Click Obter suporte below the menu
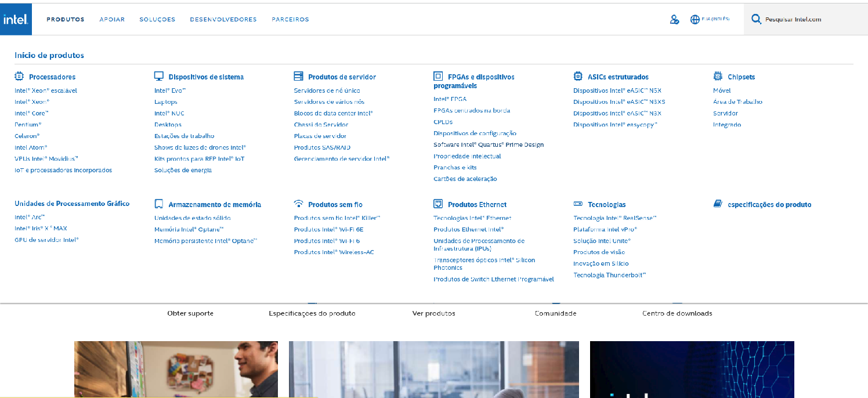This screenshot has height=398, width=868. pyautogui.click(x=190, y=313)
